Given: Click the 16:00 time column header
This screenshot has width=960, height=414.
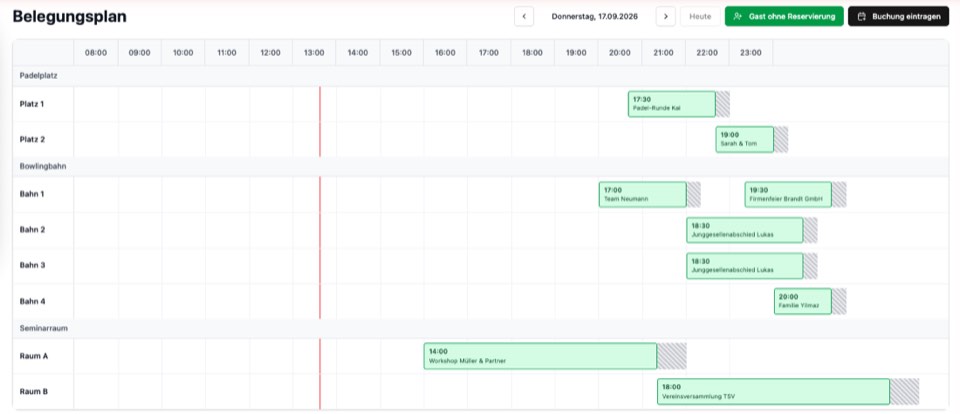Looking at the screenshot, I should (x=445, y=53).
